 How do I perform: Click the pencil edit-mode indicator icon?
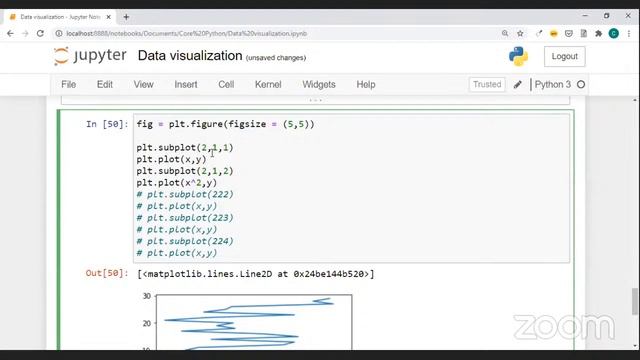[517, 84]
